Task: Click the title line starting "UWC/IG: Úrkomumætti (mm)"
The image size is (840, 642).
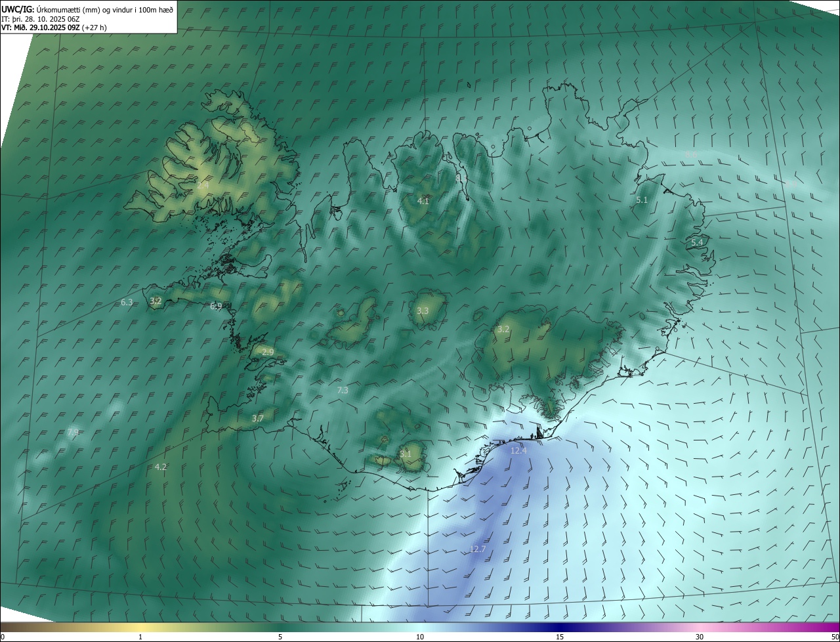Action: [x=87, y=9]
